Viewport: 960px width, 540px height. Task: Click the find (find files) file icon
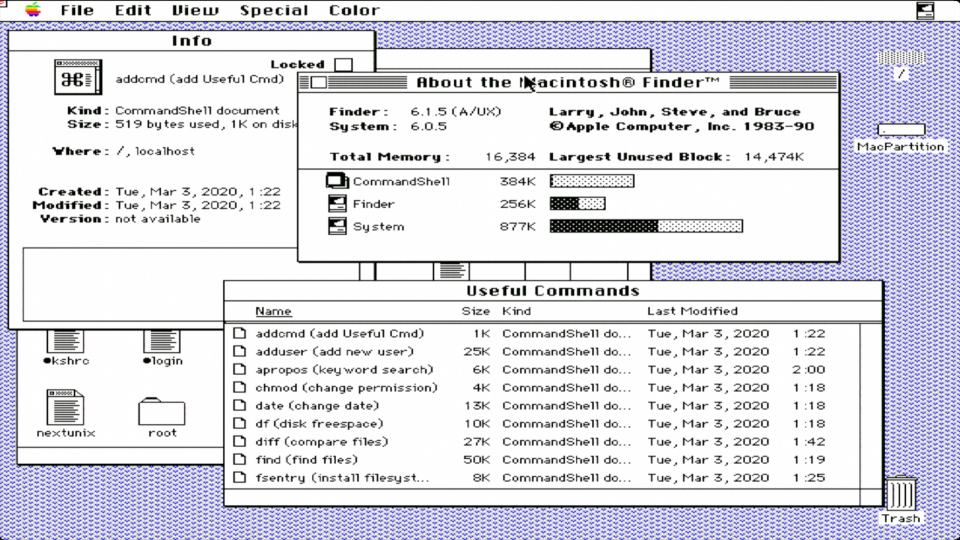pyautogui.click(x=239, y=460)
